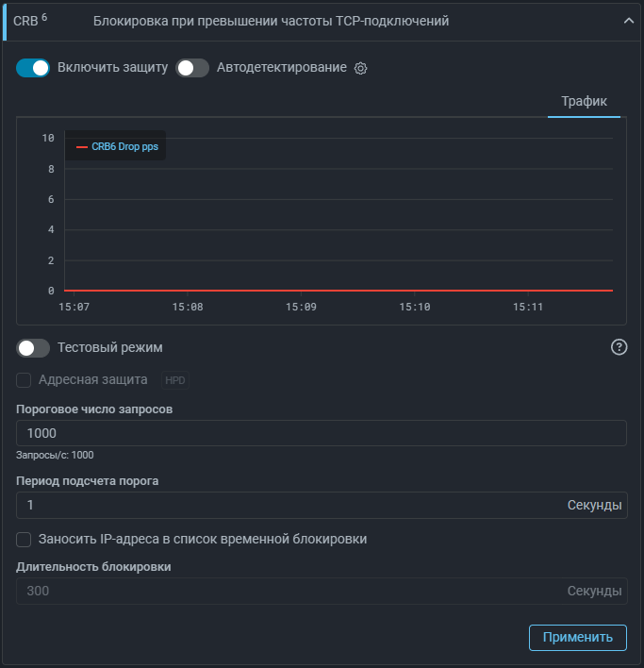644x668 pixels.
Task: Click the red drop line in chart
Action: (x=339, y=291)
